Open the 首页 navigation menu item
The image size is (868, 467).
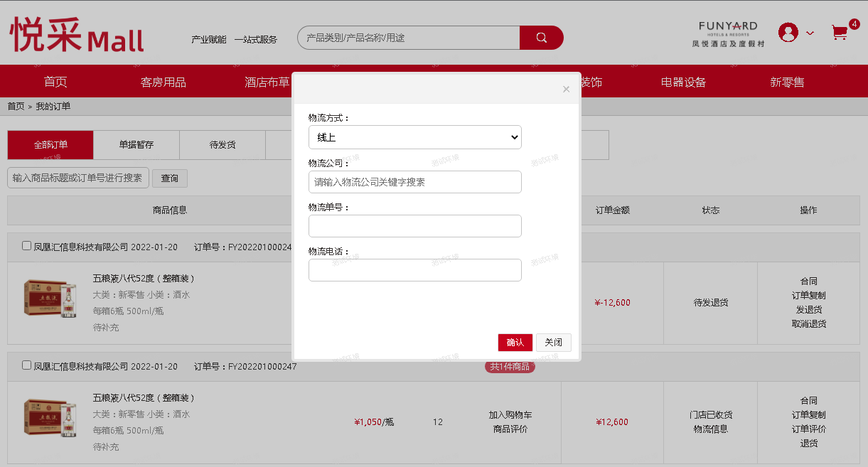pyautogui.click(x=55, y=82)
